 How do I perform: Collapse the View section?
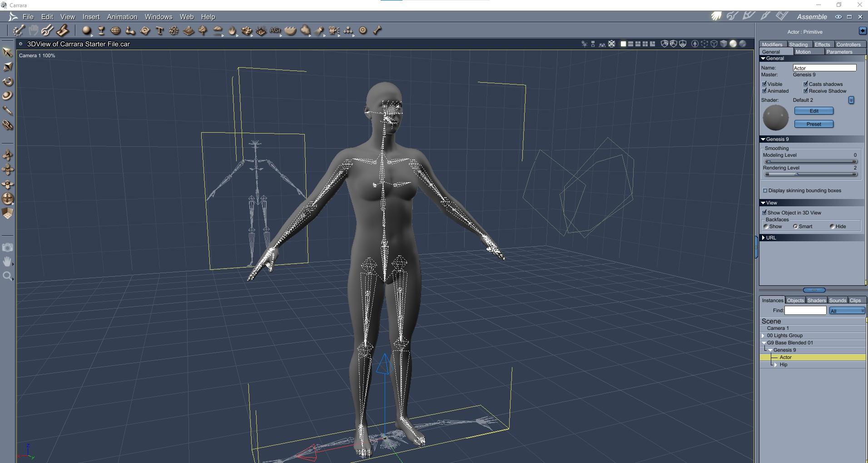tap(763, 203)
